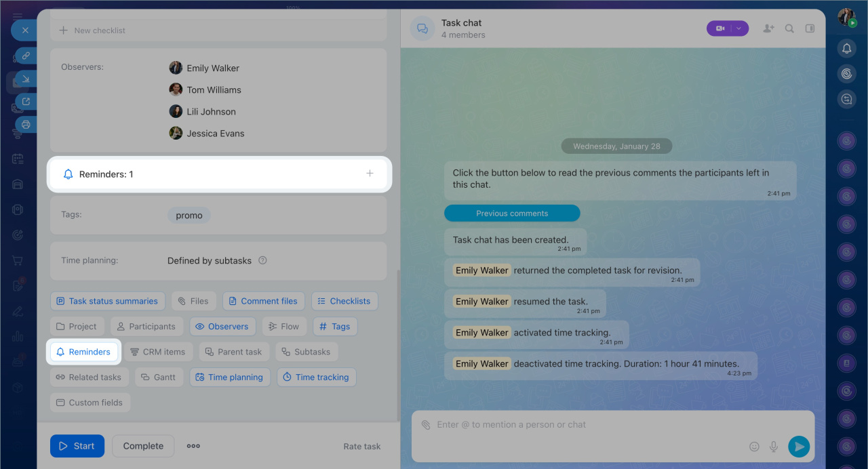Toggle the Observers field chip
This screenshot has height=469, width=868.
pyautogui.click(x=222, y=327)
